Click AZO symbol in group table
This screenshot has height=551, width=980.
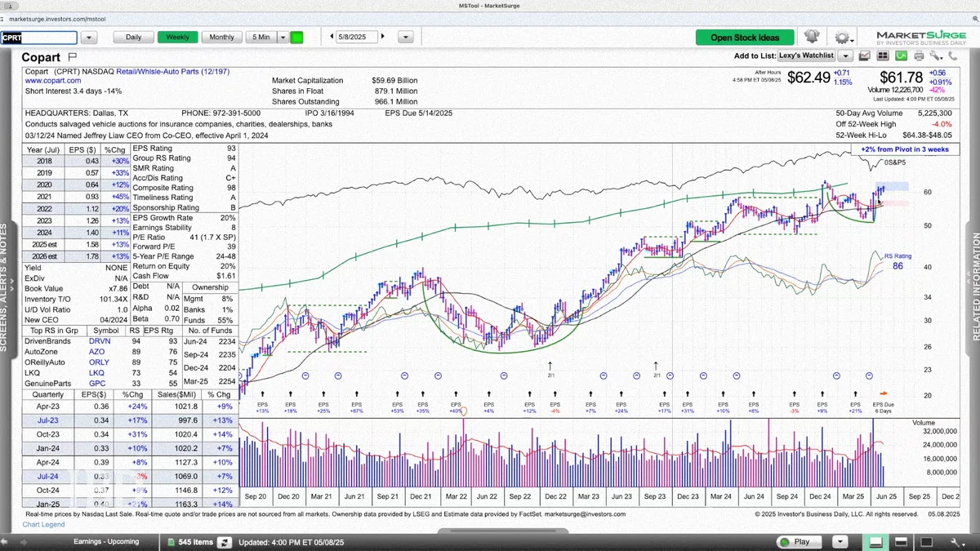96,351
